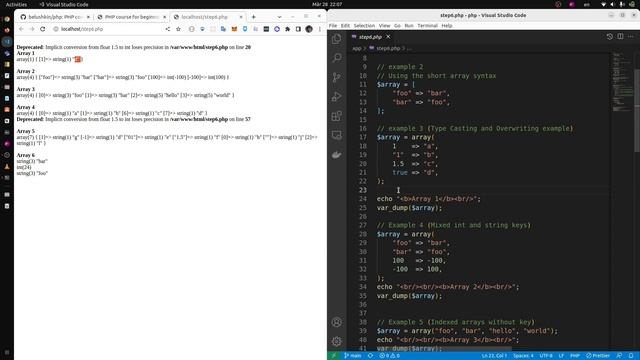Change indentation via Spaces: 4

click(x=523, y=356)
